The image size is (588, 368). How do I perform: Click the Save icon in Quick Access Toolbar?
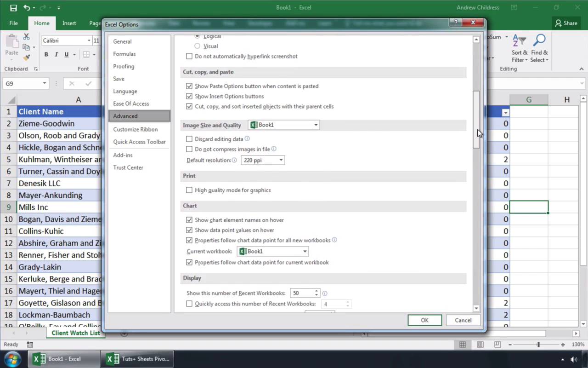click(x=13, y=8)
